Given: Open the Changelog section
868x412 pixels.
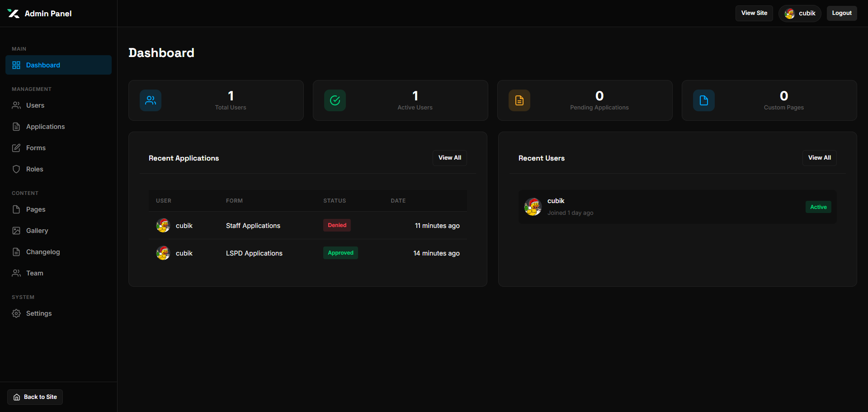Looking at the screenshot, I should 58,252.
